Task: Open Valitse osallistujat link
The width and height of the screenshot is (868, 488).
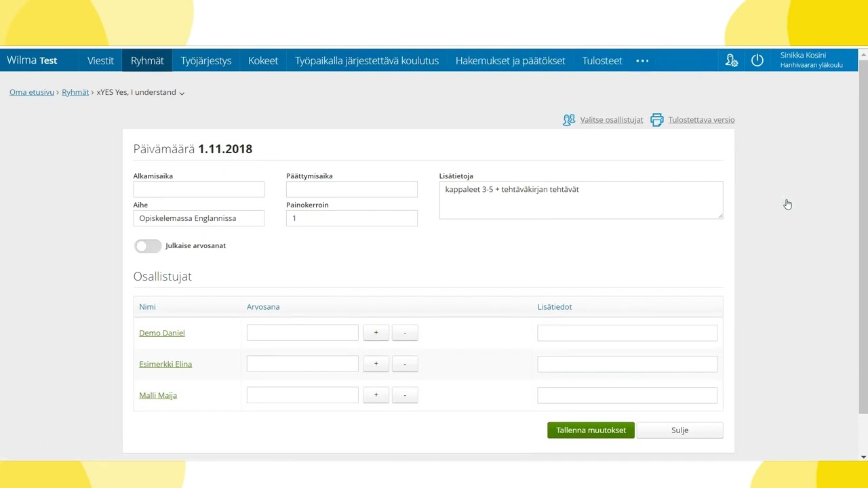Action: coord(612,120)
